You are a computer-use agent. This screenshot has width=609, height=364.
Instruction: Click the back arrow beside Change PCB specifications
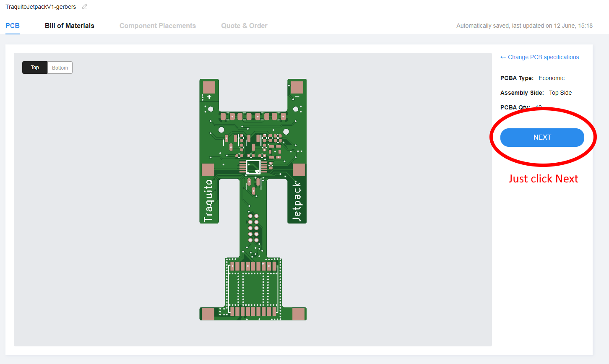tap(503, 57)
